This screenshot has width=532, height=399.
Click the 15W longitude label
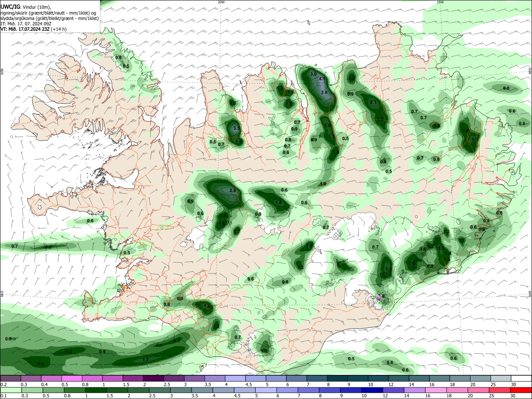point(440,2)
